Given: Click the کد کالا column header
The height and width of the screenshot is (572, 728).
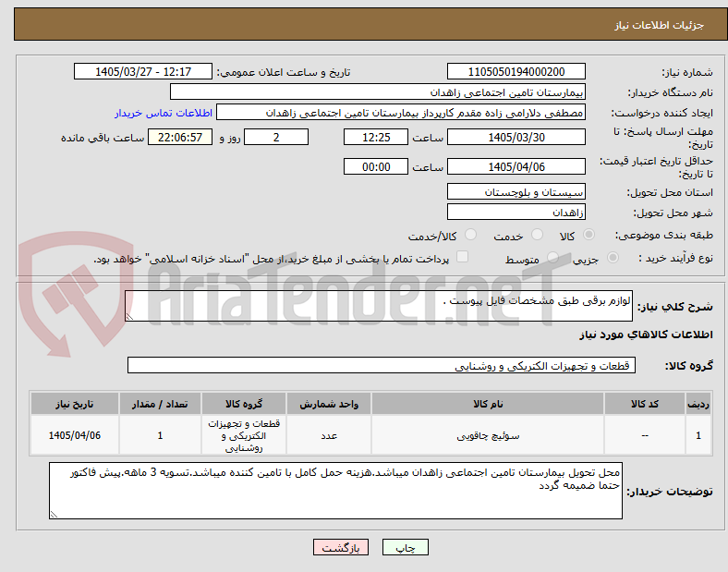Looking at the screenshot, I should (645, 404).
